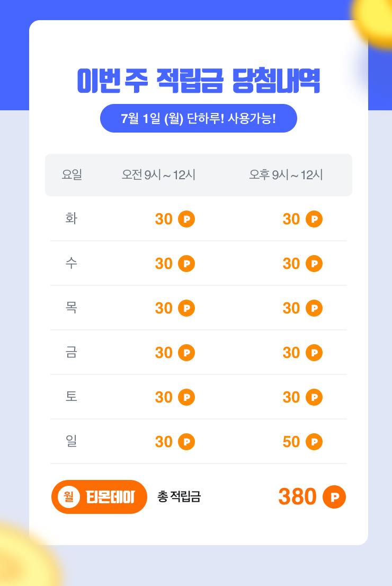Click the Sunday evening 50 points value

pos(291,442)
